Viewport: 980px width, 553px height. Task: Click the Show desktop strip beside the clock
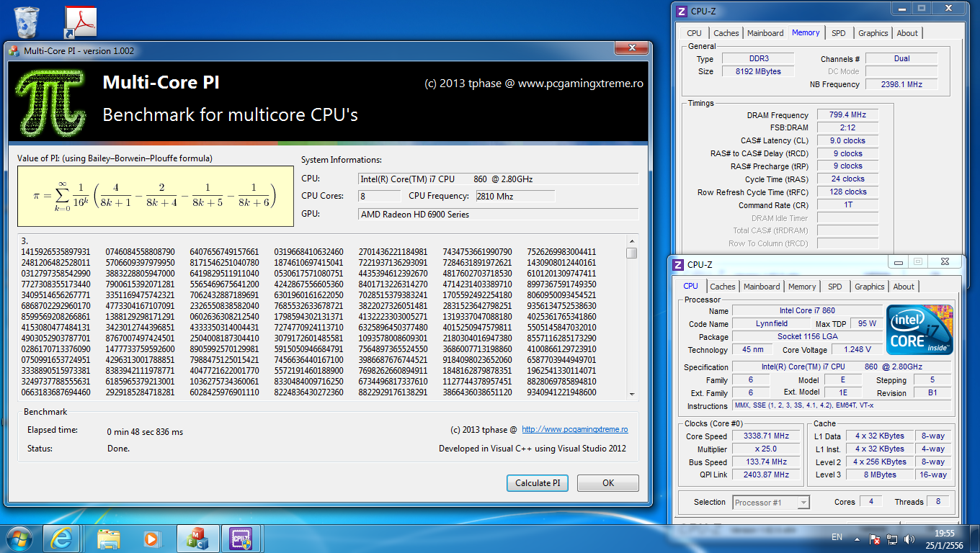[974, 538]
